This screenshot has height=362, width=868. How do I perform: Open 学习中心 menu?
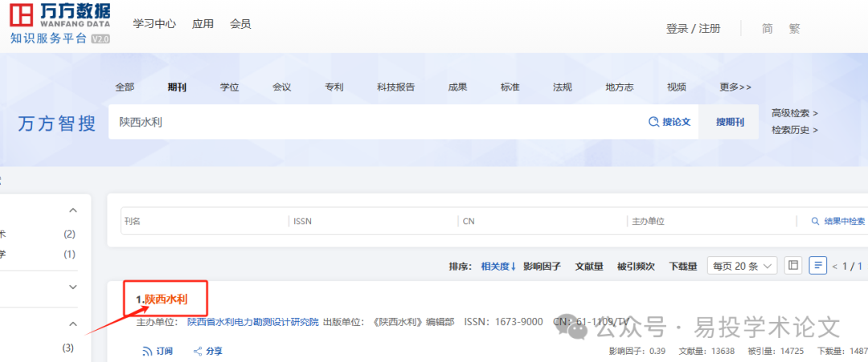(154, 24)
